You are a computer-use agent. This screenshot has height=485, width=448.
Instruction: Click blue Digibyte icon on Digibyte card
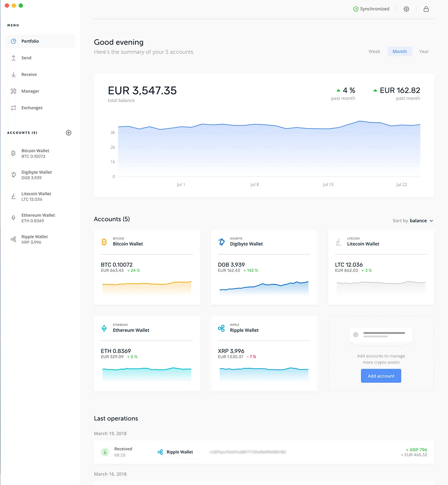pos(222,242)
